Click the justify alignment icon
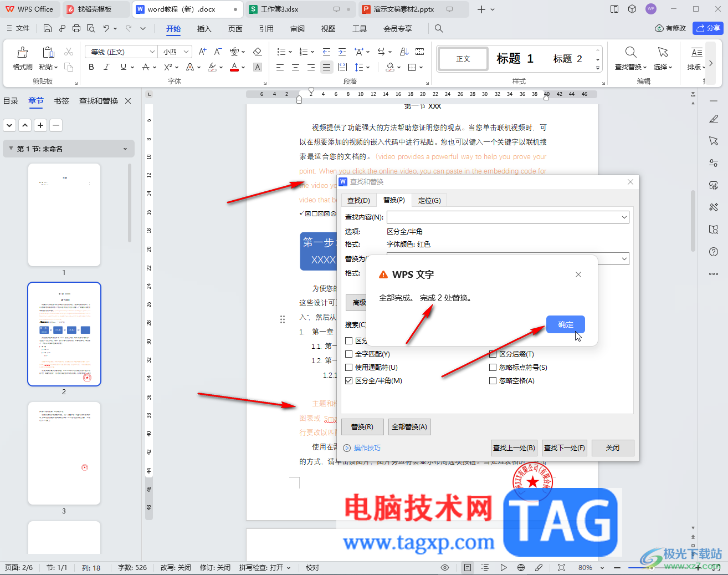 pyautogui.click(x=327, y=67)
